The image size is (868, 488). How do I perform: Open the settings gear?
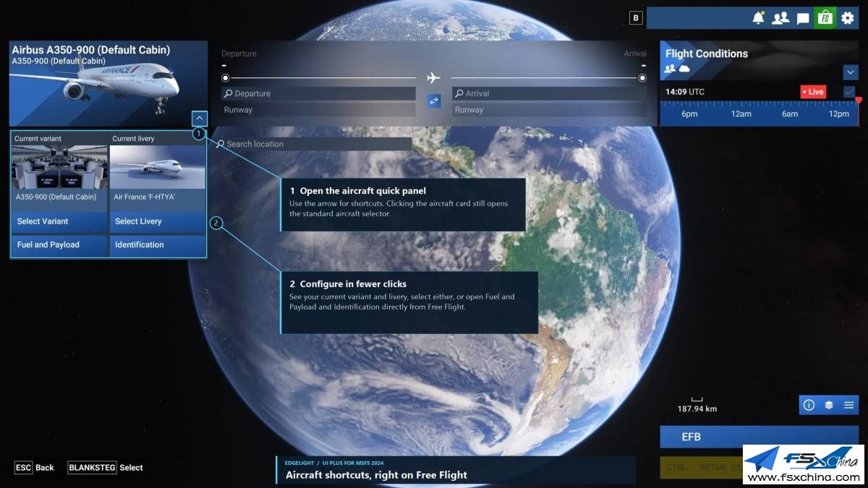[x=848, y=18]
